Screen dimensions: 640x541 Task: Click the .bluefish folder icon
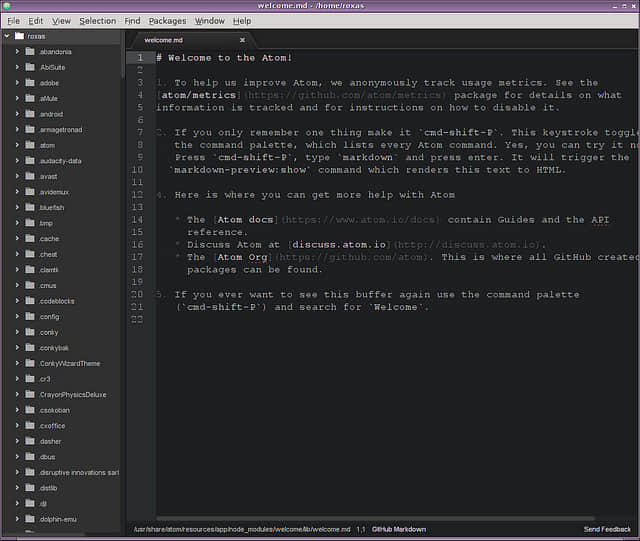pos(30,207)
